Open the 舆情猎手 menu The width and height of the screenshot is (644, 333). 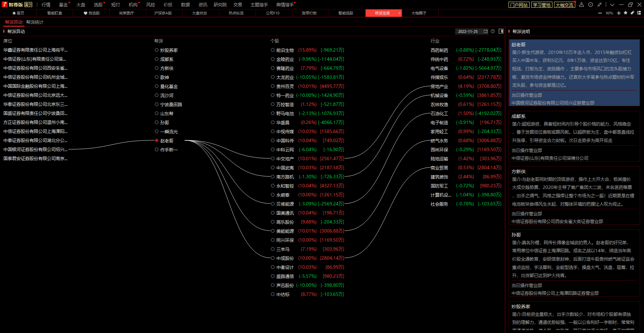point(285,5)
